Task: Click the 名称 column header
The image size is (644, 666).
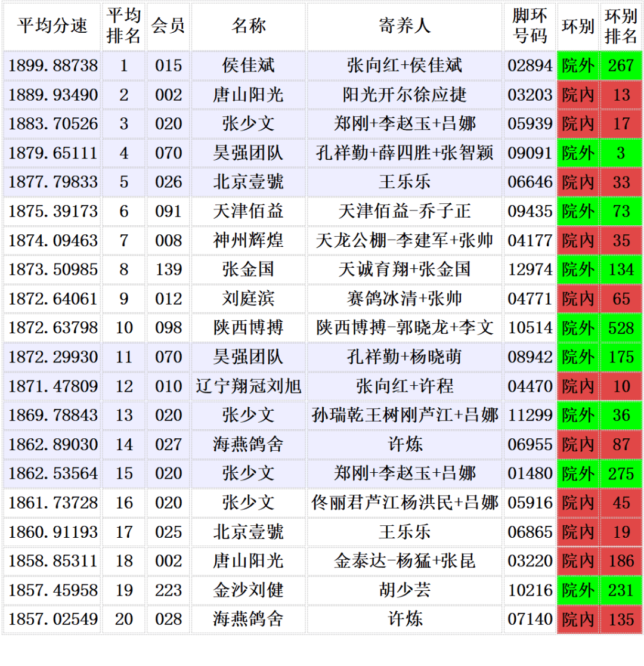Action: (x=249, y=26)
